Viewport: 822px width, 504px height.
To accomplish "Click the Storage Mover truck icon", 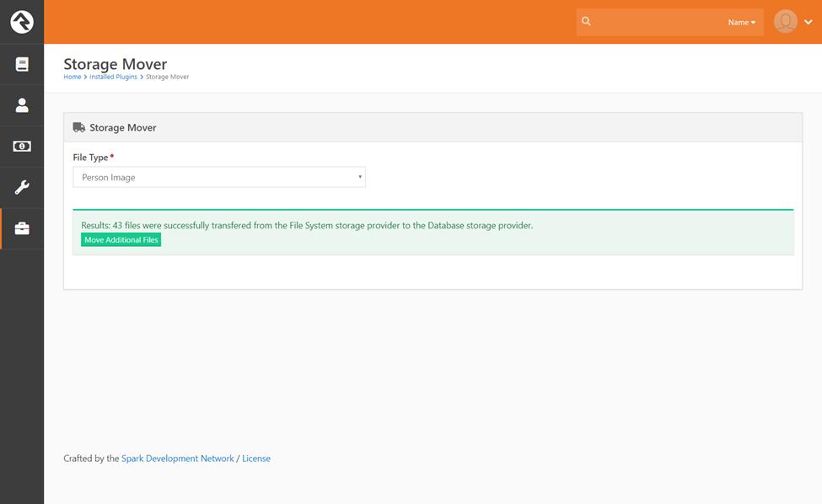I will 78,127.
